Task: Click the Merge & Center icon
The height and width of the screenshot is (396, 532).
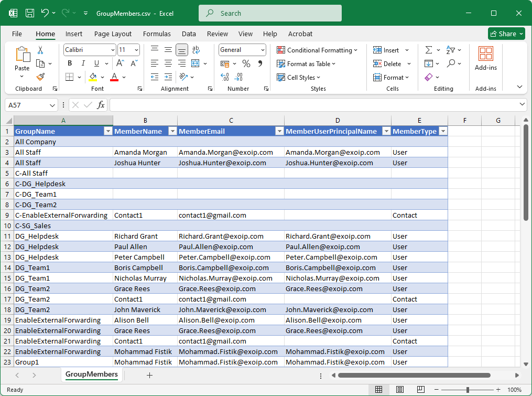Action: (x=196, y=63)
